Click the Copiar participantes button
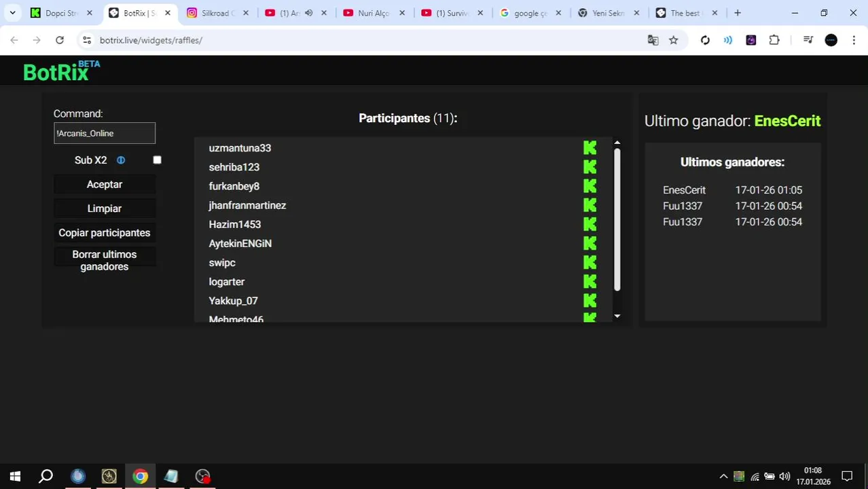This screenshot has width=868, height=489. click(105, 232)
